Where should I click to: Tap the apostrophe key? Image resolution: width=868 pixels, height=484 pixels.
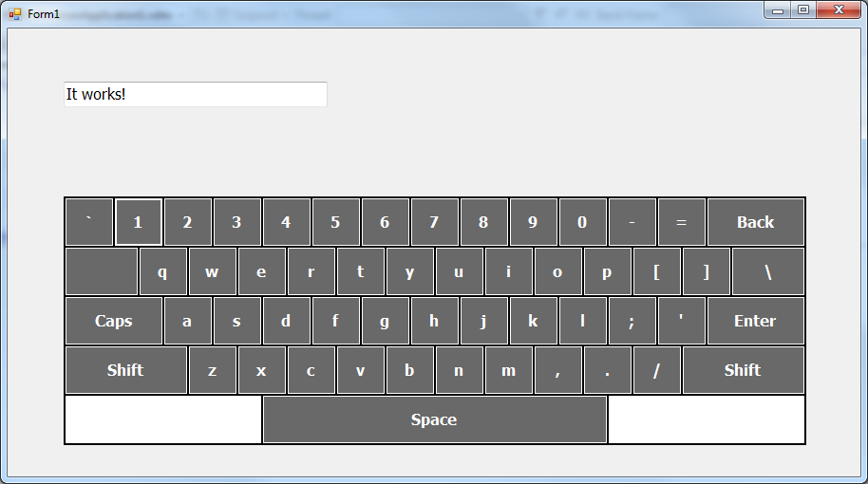coord(682,320)
